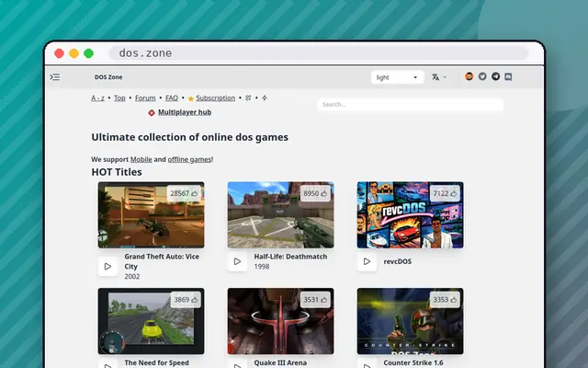588x368 pixels.
Task: Expand the language chevron dropdown
Action: point(445,77)
